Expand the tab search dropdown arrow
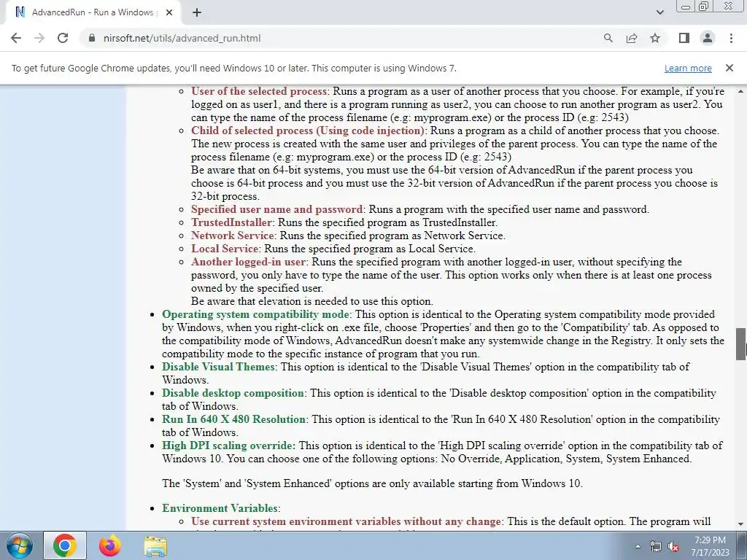This screenshot has width=747, height=560. 659,12
